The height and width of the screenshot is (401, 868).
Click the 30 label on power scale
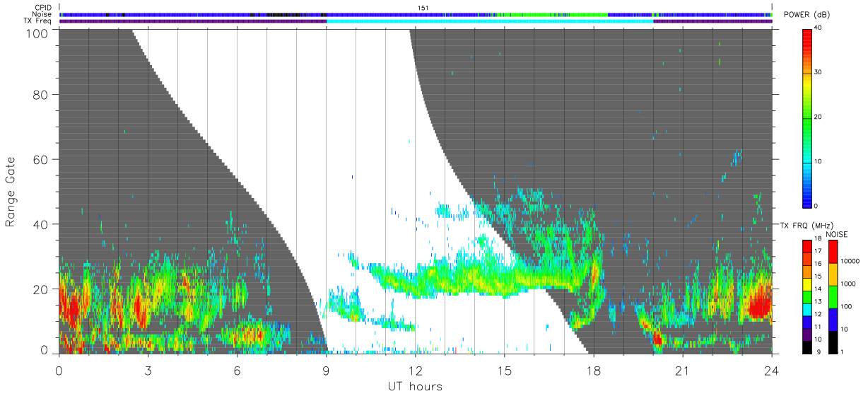click(x=818, y=73)
